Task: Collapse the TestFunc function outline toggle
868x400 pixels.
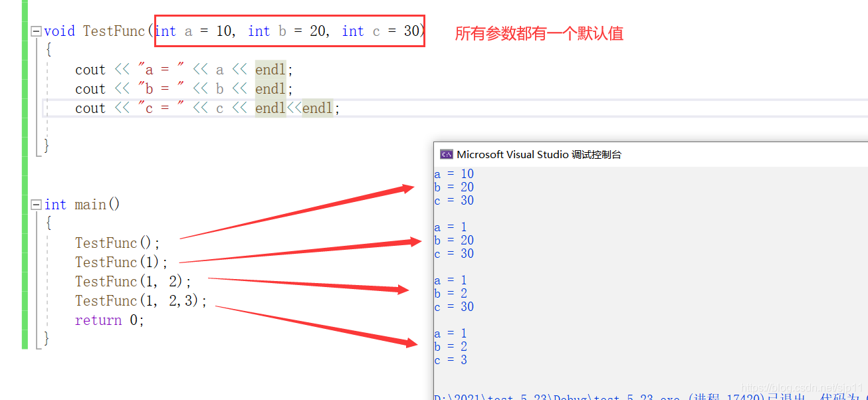Action: [36, 31]
